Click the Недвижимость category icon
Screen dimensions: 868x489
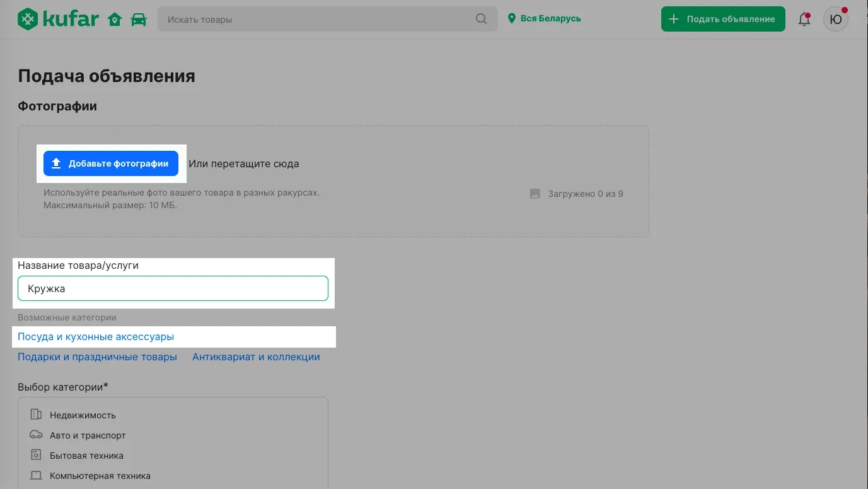pos(36,415)
